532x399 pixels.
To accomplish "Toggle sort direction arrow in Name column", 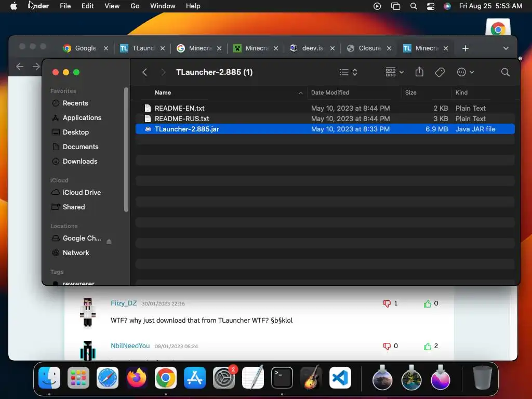I will (x=300, y=93).
